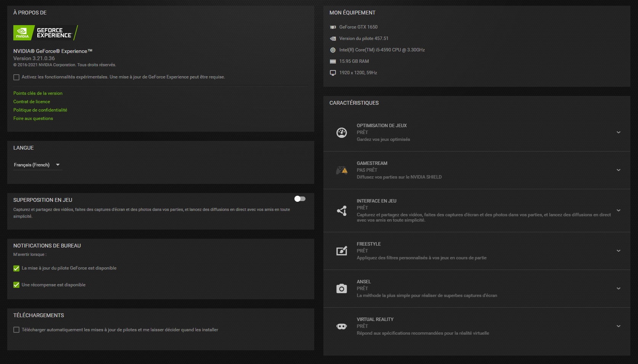Click the Gamestream controller warning icon
Viewport: 638px width, 364px height.
pos(342,170)
